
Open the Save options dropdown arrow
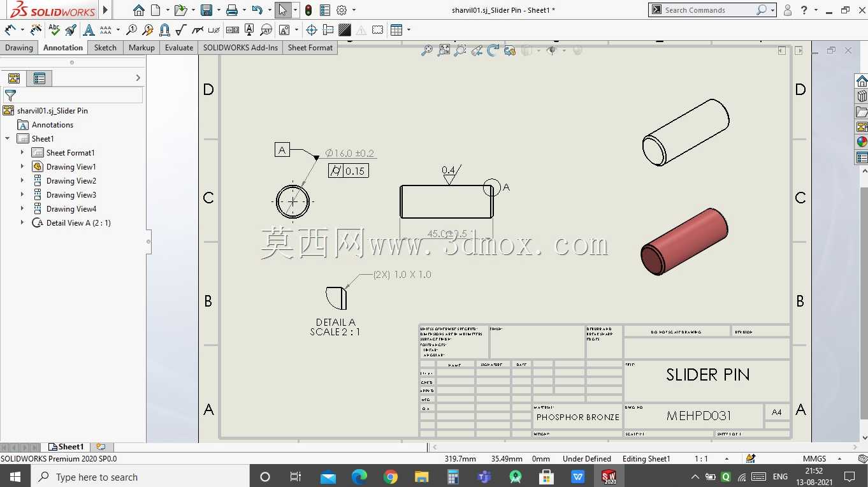coord(218,10)
